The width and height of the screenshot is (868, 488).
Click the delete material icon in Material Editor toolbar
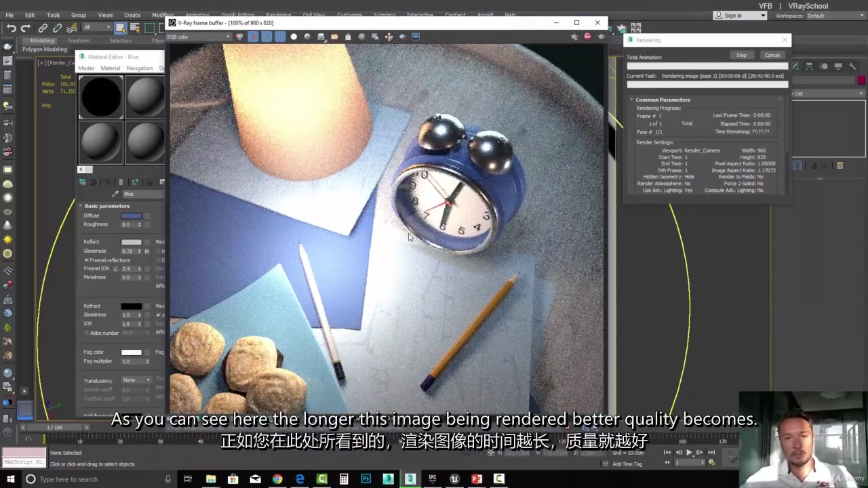[121, 182]
